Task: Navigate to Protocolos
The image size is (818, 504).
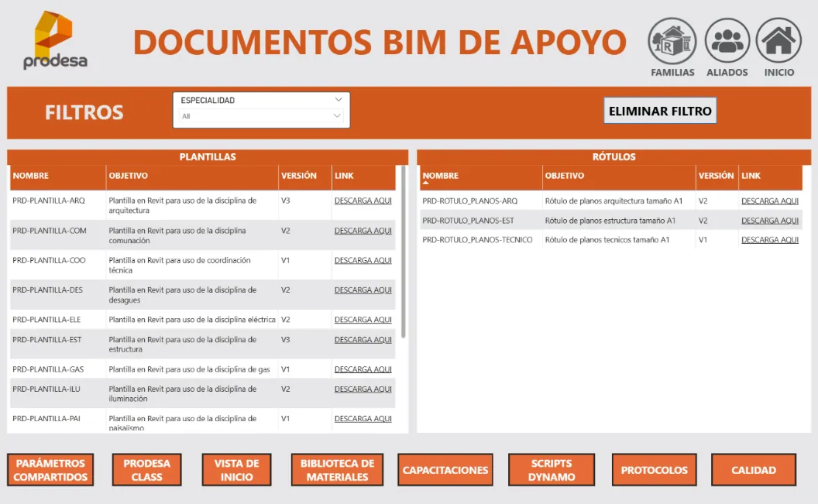Action: click(655, 470)
